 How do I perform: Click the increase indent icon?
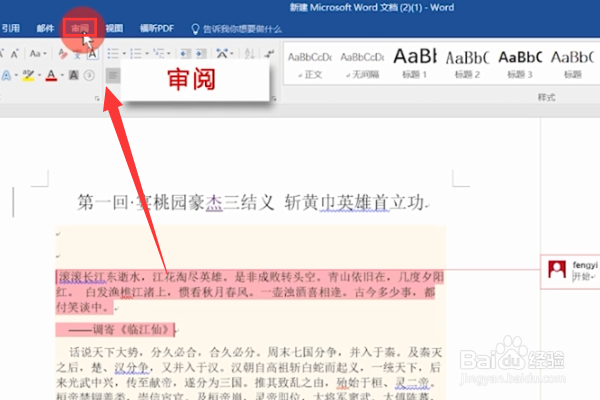pyautogui.click(x=201, y=54)
